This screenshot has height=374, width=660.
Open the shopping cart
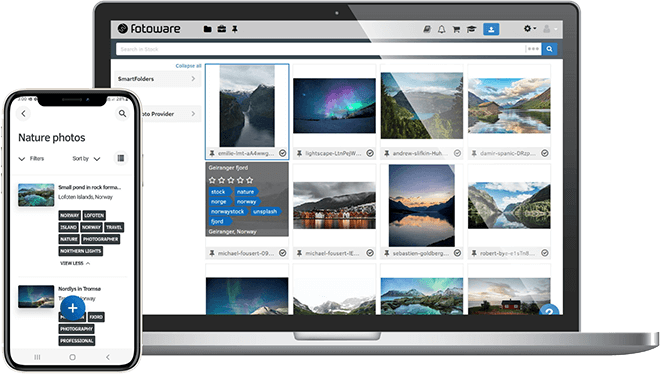tap(456, 29)
